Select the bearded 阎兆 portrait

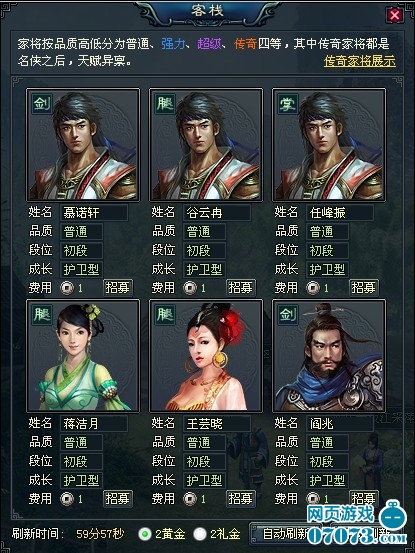[329, 356]
